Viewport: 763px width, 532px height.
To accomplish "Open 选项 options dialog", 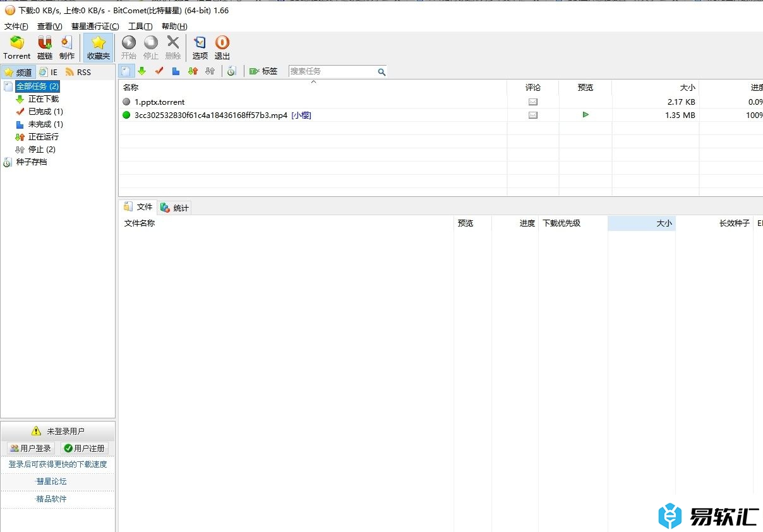I will point(200,48).
